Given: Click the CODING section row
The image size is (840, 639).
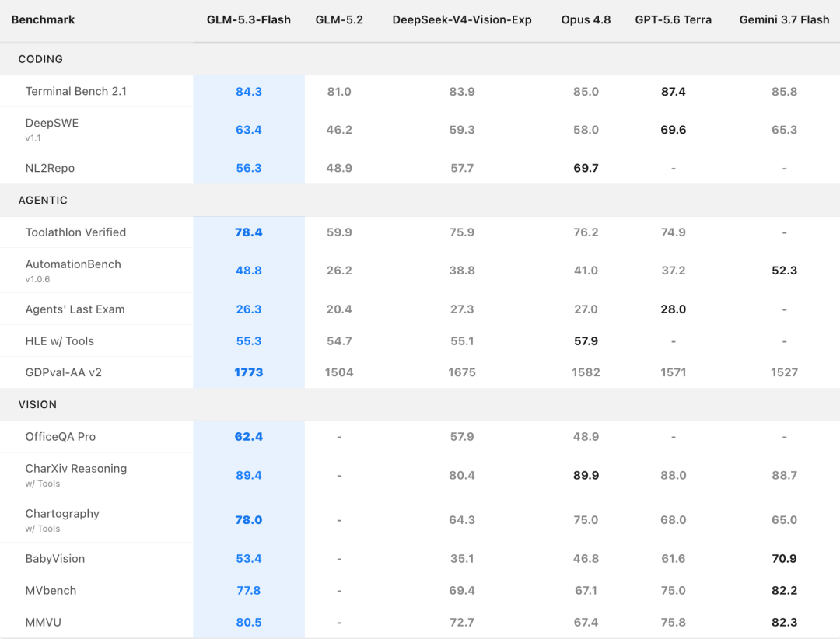Looking at the screenshot, I should 420,59.
